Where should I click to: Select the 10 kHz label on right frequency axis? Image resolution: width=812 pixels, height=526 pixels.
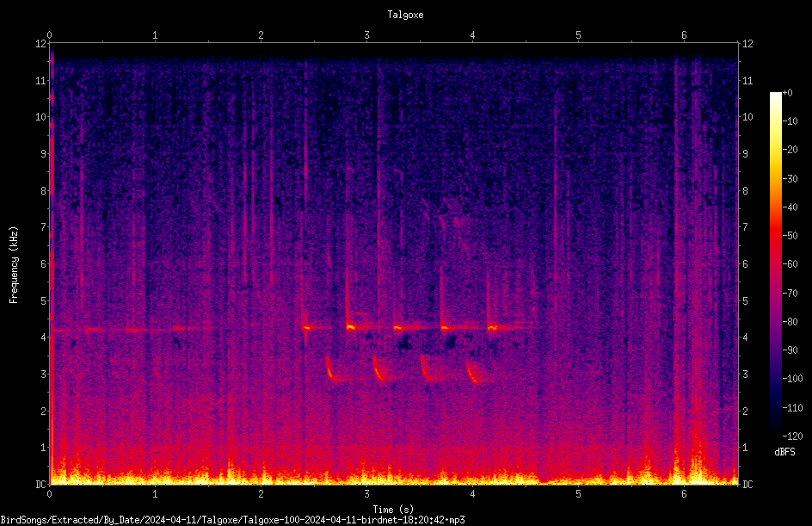747,117
